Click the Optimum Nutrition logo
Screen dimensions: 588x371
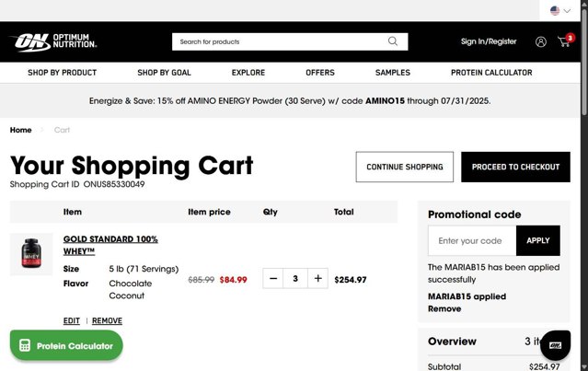(53, 41)
